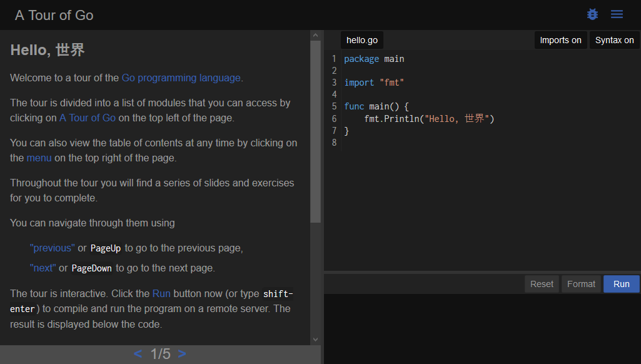Image resolution: width=641 pixels, height=364 pixels.
Task: Go to next page with right arrow
Action: (182, 354)
